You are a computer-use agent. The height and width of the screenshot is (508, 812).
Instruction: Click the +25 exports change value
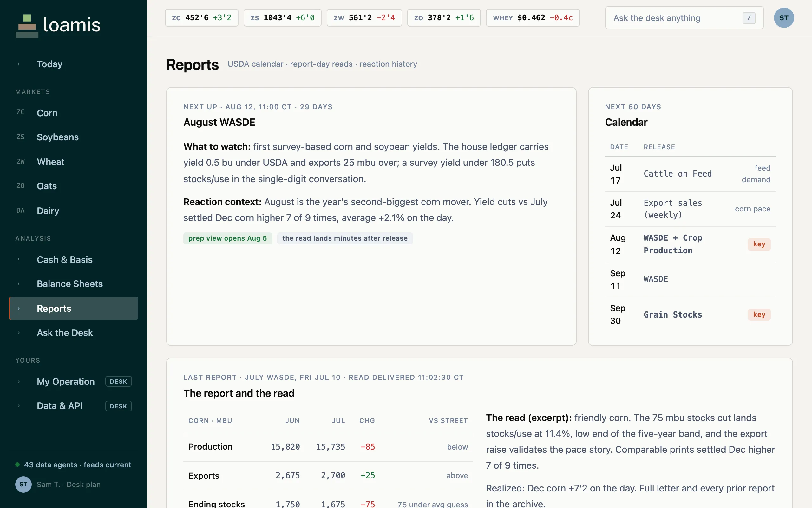pyautogui.click(x=367, y=475)
